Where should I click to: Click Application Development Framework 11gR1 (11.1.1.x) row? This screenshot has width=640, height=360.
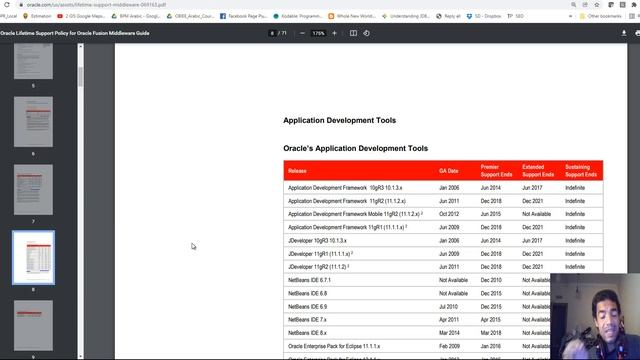(443, 227)
